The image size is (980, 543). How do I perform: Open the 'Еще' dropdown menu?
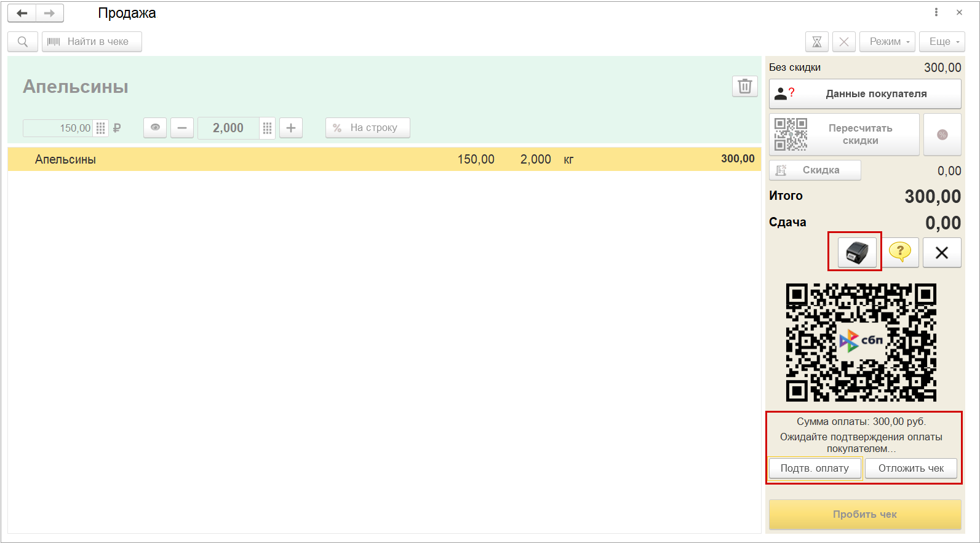point(942,42)
